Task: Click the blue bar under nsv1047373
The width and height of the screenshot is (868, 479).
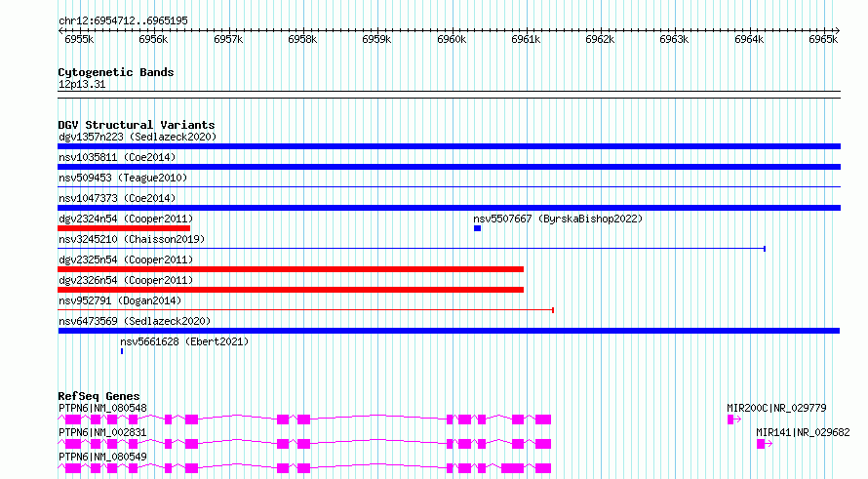Action: click(449, 208)
